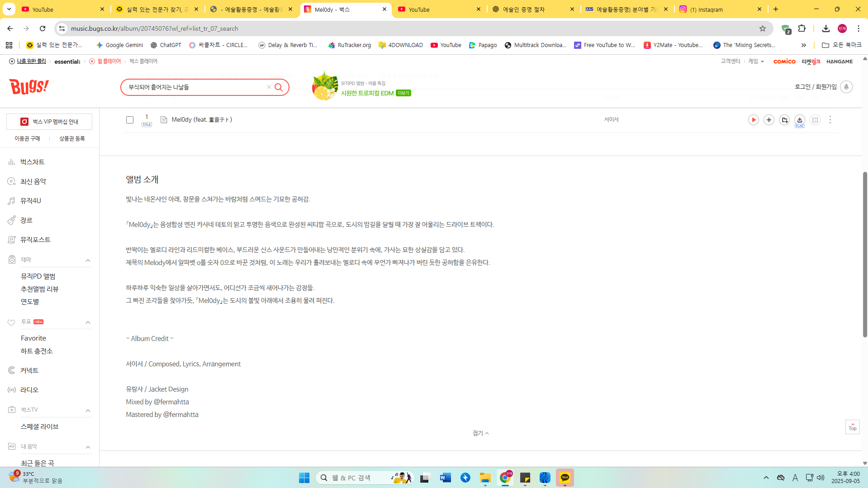Click the search magnifier icon
The image size is (868, 488).
tap(279, 87)
